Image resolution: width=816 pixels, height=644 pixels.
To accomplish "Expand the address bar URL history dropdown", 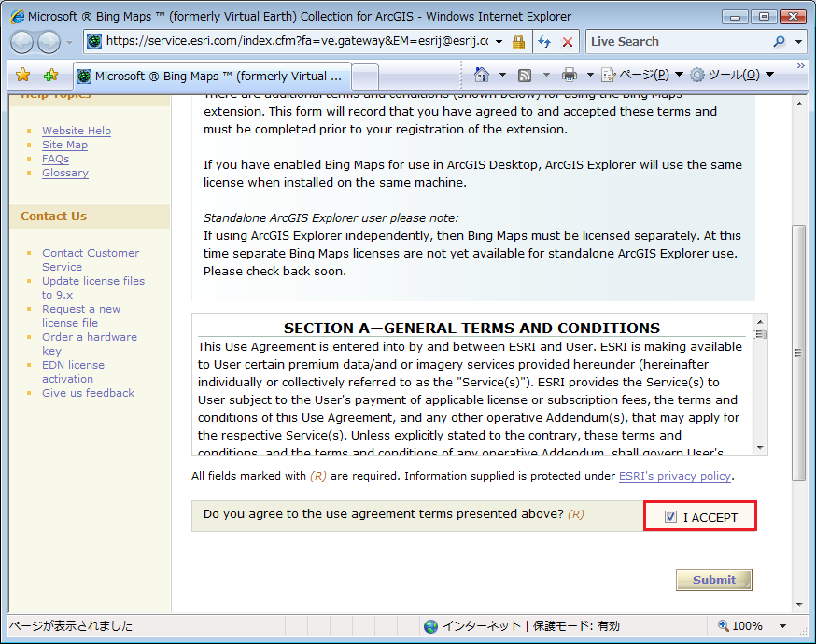I will tap(499, 42).
